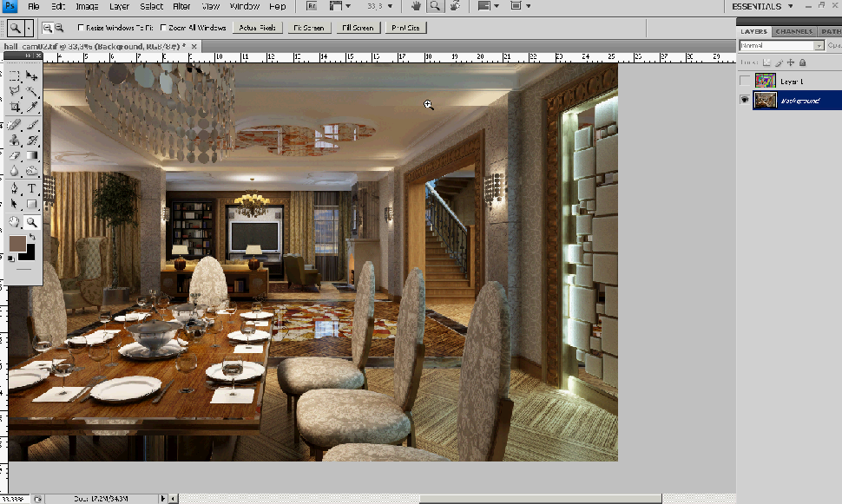Select the Rectangular Marquee tool
Image resolution: width=842 pixels, height=504 pixels.
tap(15, 75)
